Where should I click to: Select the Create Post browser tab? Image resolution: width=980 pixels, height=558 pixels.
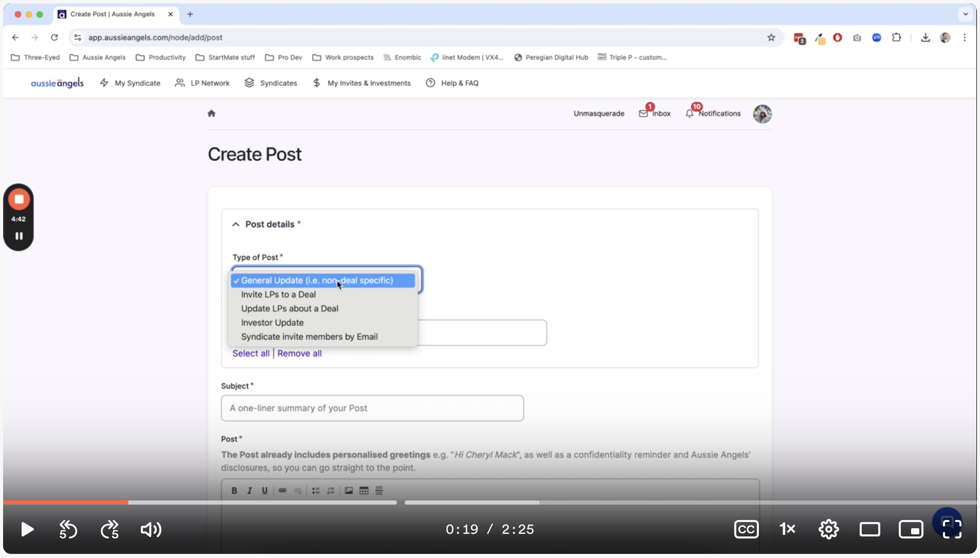(115, 14)
